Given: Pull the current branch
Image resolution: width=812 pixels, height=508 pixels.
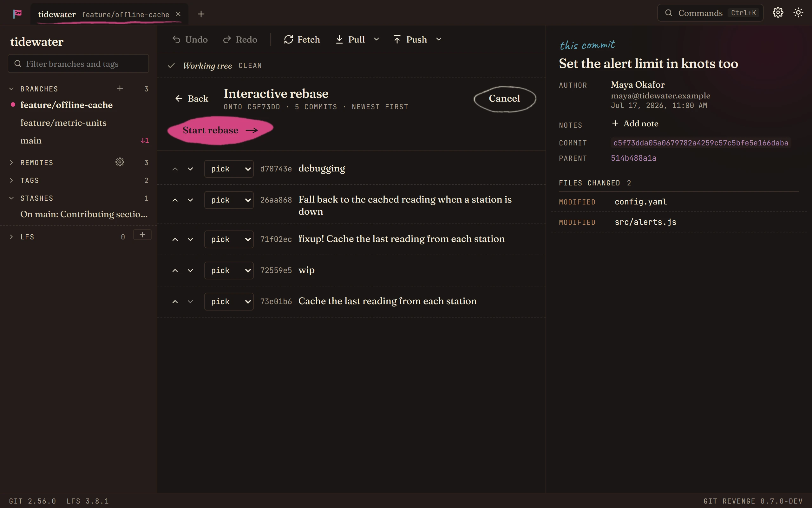Looking at the screenshot, I should click(x=350, y=39).
